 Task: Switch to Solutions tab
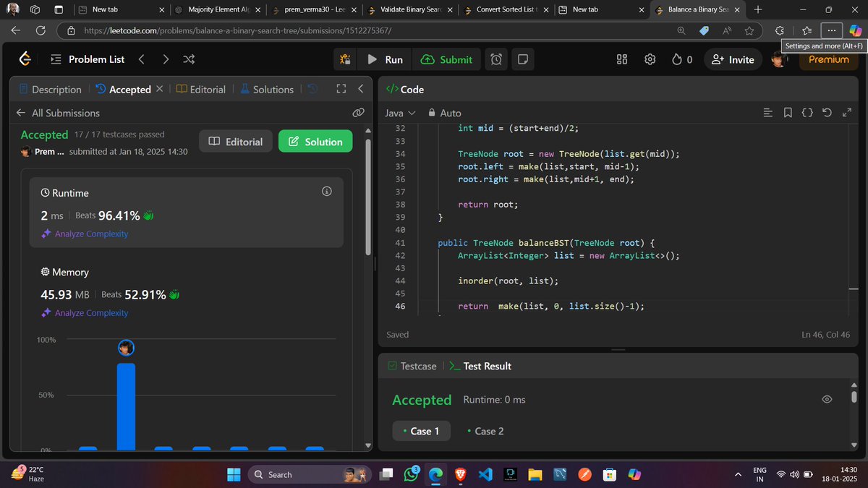[267, 89]
